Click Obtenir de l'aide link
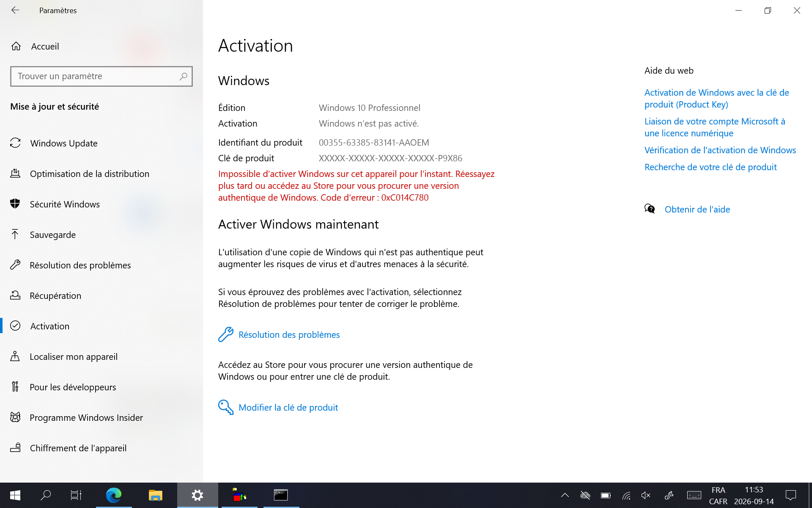Screen dimensions: 812x508 pyautogui.click(x=697, y=210)
